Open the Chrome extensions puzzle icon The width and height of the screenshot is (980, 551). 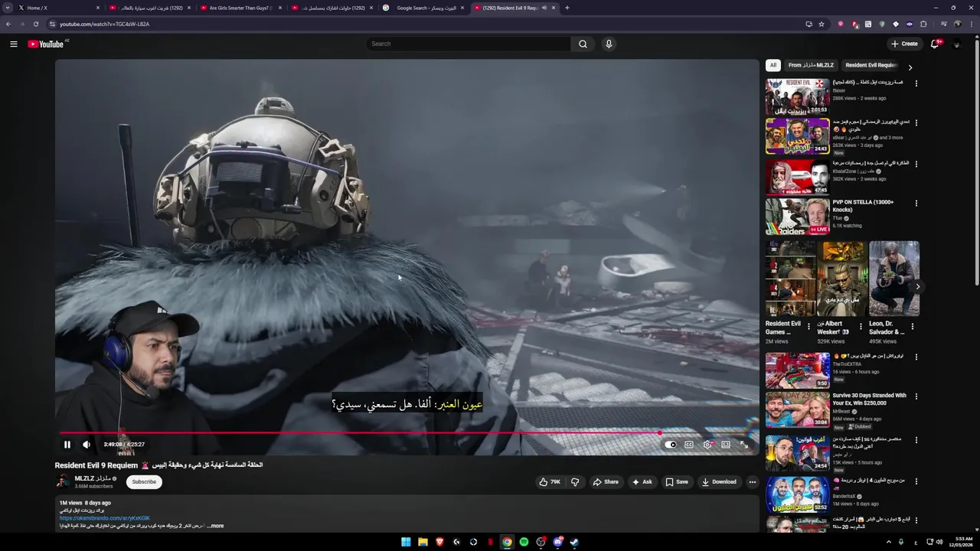924,24
